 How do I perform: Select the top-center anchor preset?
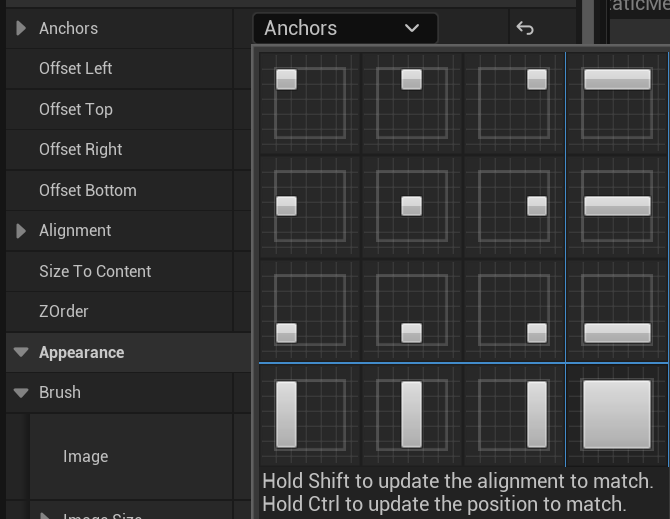[411, 103]
